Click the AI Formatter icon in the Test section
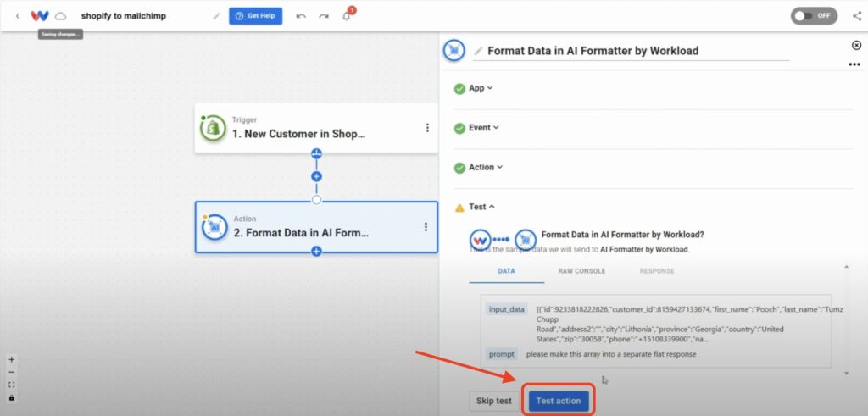This screenshot has width=868, height=416. pos(526,240)
